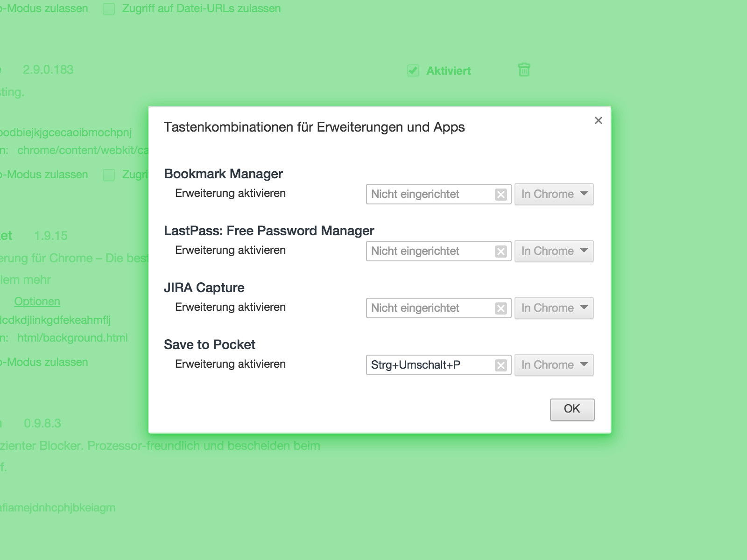Clear the Save to Pocket shortcut
This screenshot has width=747, height=560.
pos(500,365)
